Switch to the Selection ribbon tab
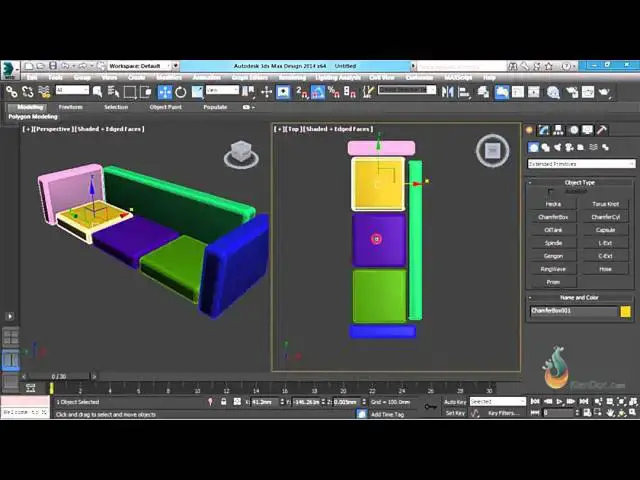 (116, 107)
